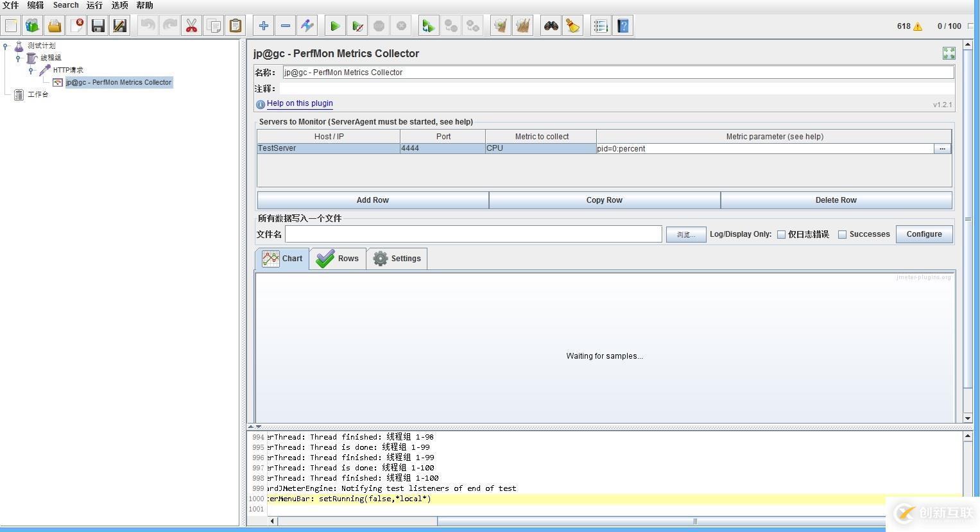
Task: Click the Shutdown test icon
Action: pos(401,26)
